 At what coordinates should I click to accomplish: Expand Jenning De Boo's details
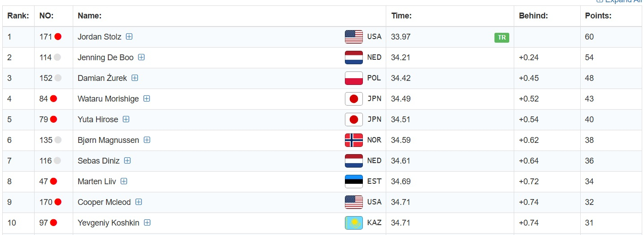[141, 57]
